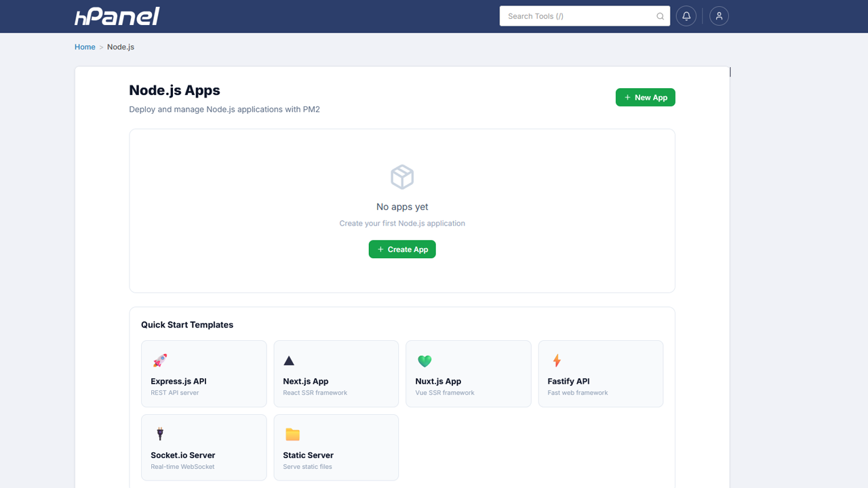The width and height of the screenshot is (868, 488).
Task: Click the Socket.io plug icon
Action: [160, 434]
